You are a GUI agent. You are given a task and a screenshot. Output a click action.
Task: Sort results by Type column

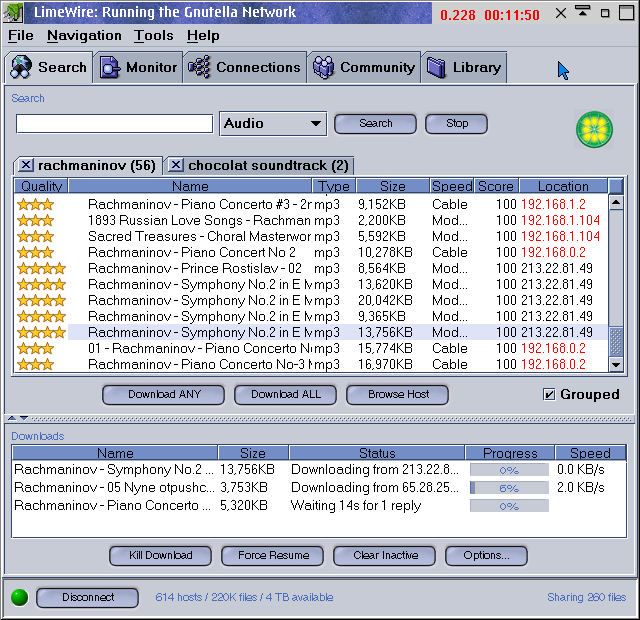[334, 186]
